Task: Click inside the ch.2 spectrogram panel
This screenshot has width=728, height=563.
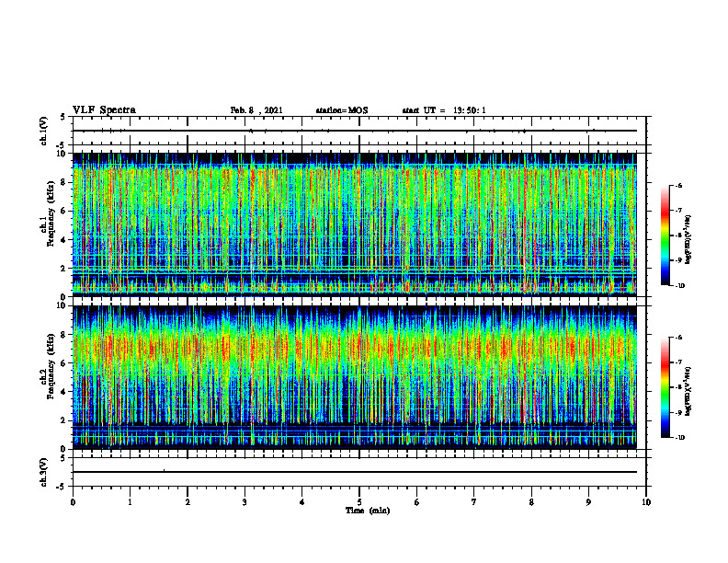Action: pyautogui.click(x=355, y=377)
